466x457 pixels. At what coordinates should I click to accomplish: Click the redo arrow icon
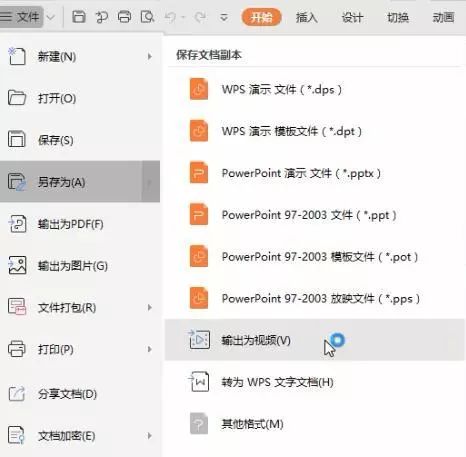[x=200, y=17]
